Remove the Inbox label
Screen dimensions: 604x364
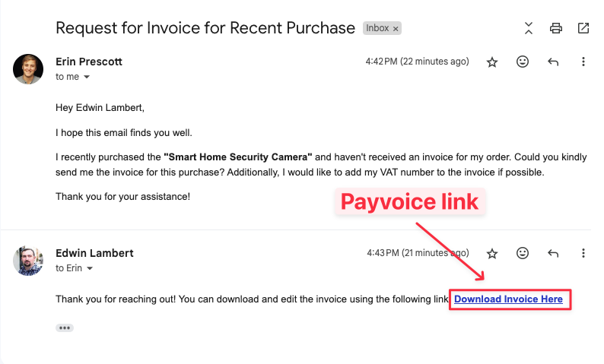[x=396, y=29]
